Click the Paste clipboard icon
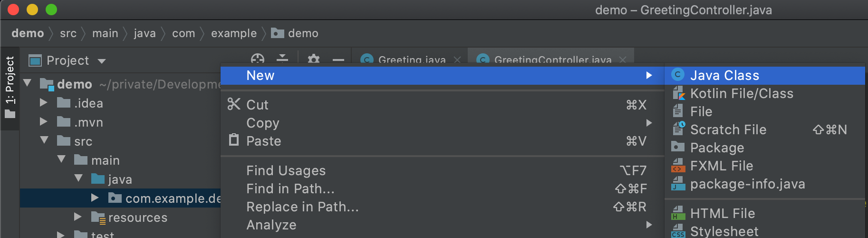This screenshot has height=238, width=868. click(x=234, y=140)
